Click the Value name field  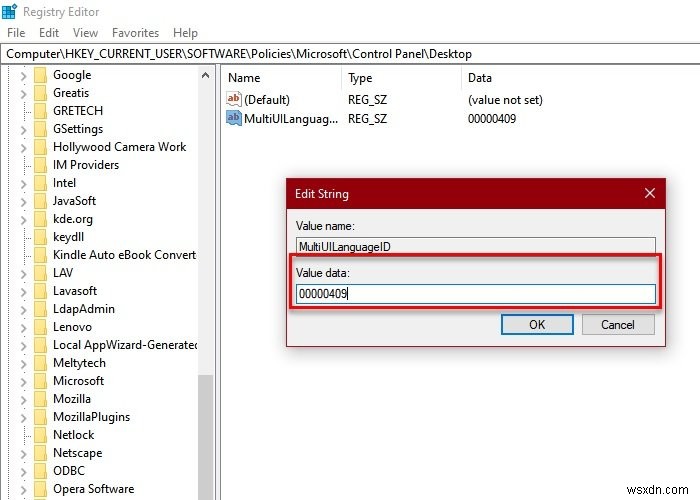pyautogui.click(x=476, y=246)
